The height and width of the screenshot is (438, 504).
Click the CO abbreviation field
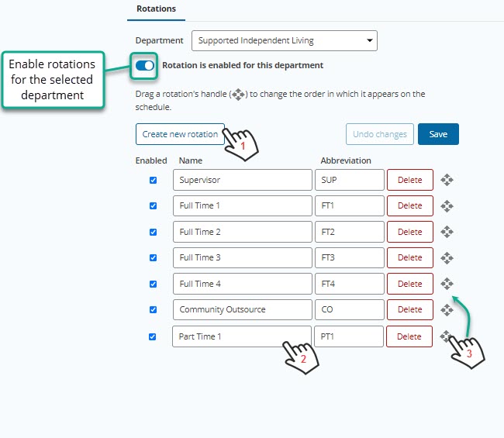pyautogui.click(x=350, y=309)
